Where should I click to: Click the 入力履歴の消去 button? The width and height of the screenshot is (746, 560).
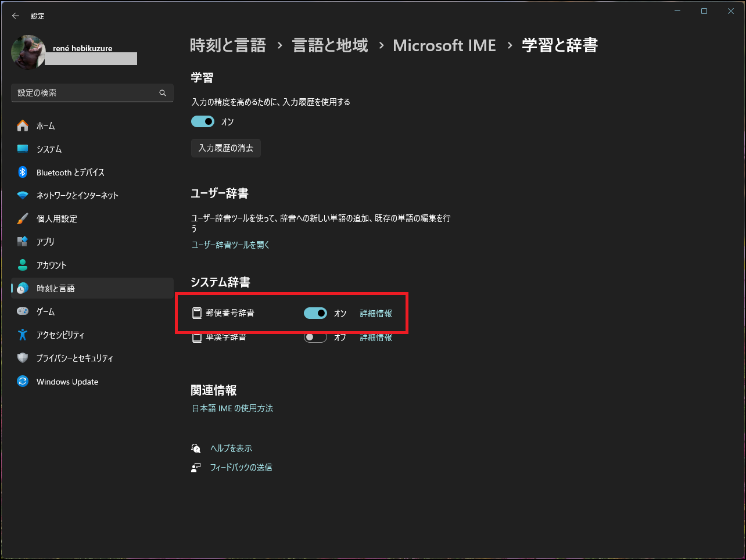[x=226, y=148]
